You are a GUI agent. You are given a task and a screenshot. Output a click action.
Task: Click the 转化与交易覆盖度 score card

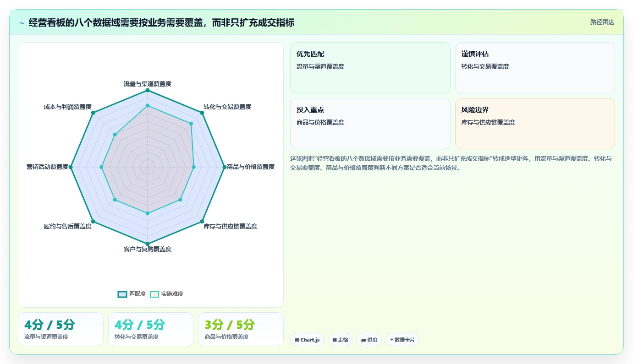[151, 329]
